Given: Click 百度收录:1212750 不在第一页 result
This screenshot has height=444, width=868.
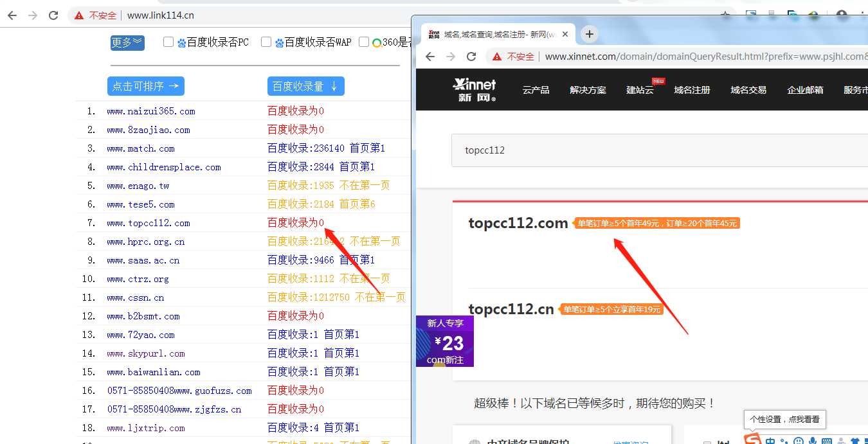Looking at the screenshot, I should tap(336, 297).
